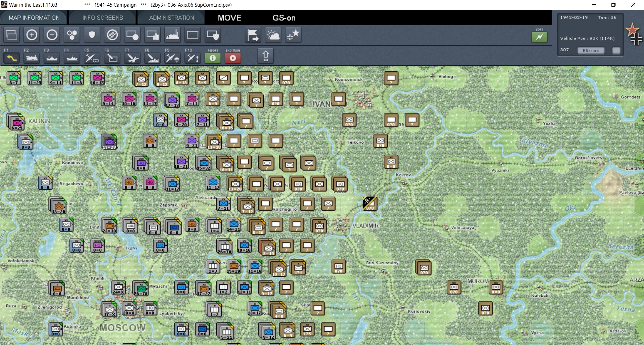
Task: Select F1 move mode yellow arrow
Action: 12,58
